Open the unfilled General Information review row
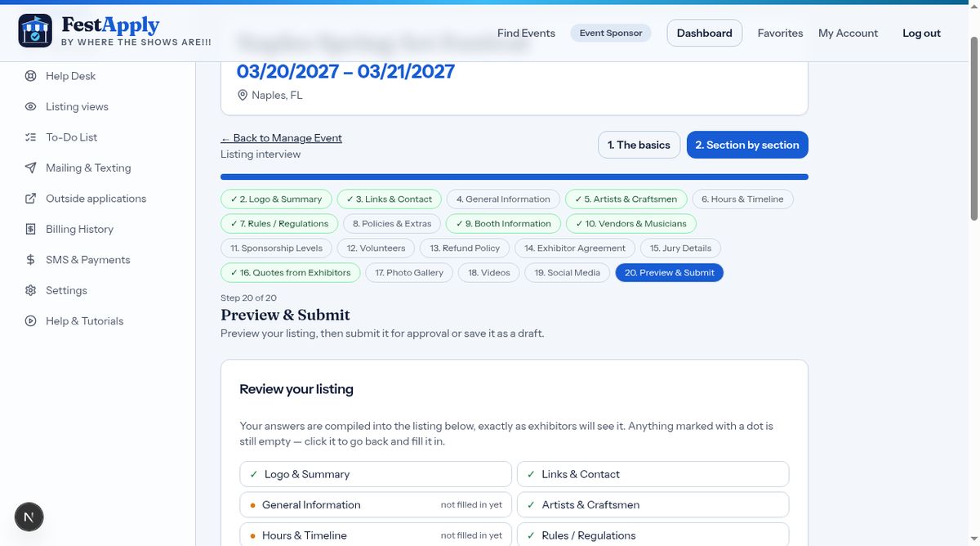 point(376,505)
